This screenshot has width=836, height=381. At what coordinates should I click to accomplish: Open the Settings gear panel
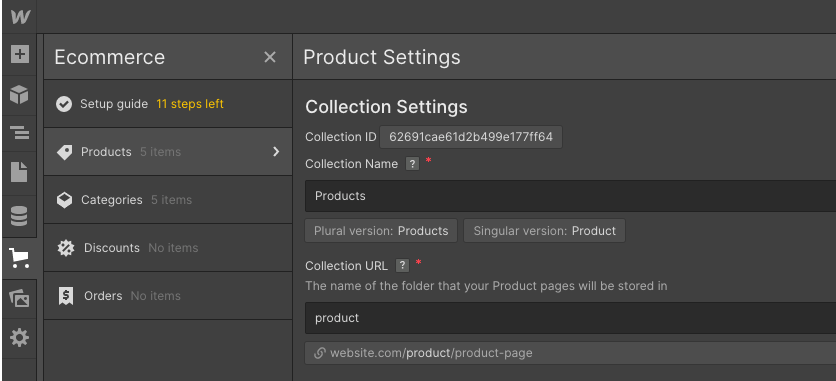(19, 337)
